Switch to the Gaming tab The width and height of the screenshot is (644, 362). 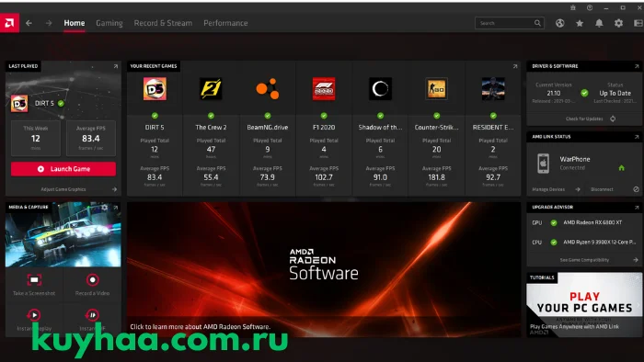tap(109, 23)
